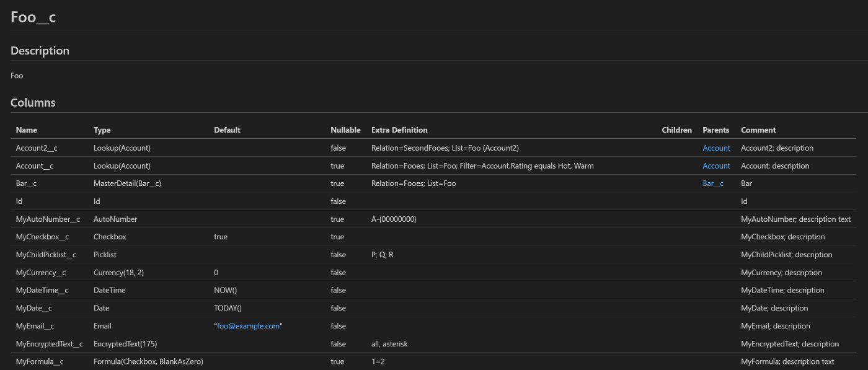The width and height of the screenshot is (868, 370).
Task: Click the Foo__c page heading
Action: point(33,17)
